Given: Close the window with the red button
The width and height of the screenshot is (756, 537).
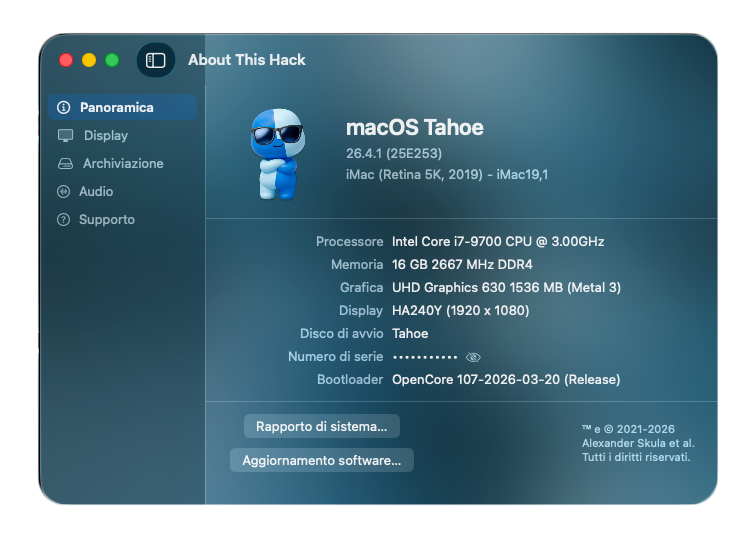Looking at the screenshot, I should click(x=66, y=60).
